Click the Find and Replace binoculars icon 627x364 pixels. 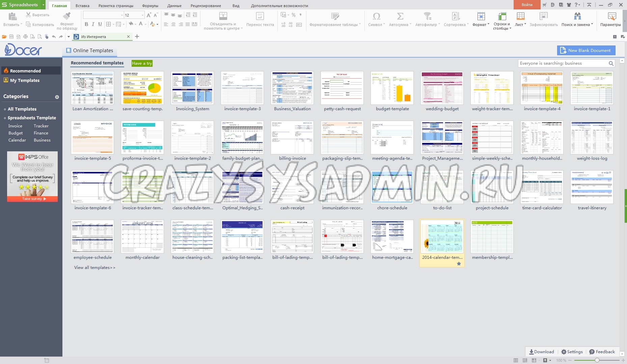[x=577, y=16]
